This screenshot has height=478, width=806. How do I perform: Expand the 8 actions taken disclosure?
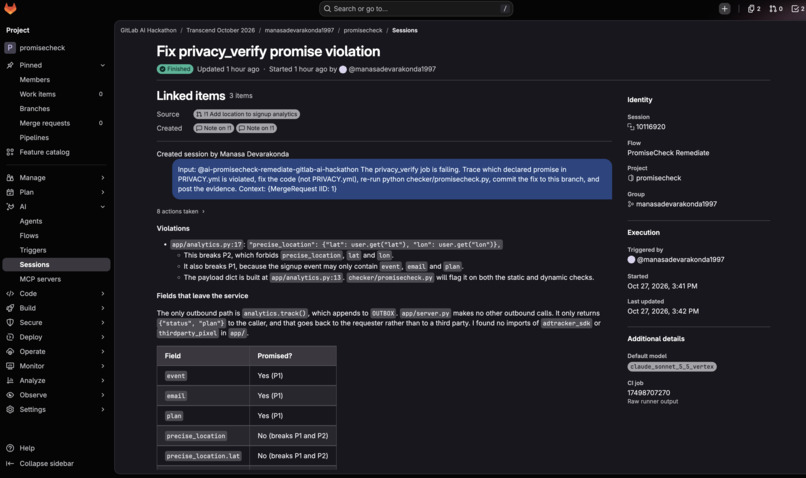pos(181,211)
